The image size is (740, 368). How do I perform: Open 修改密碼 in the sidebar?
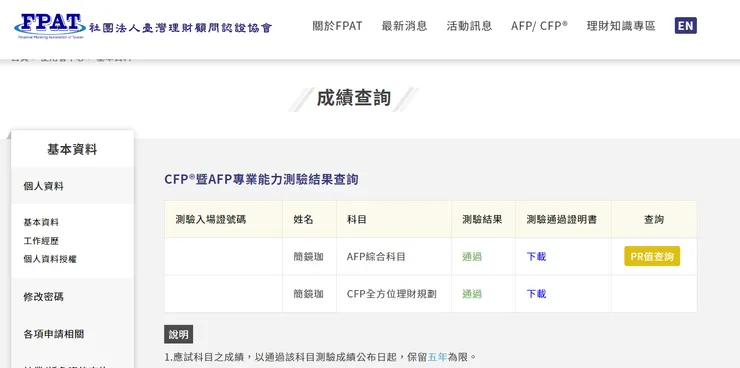43,297
